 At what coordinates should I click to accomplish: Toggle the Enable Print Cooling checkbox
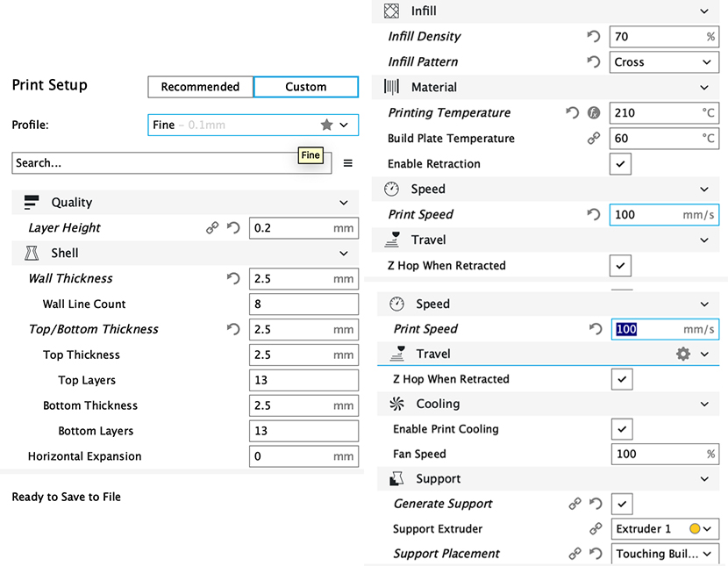coord(621,429)
